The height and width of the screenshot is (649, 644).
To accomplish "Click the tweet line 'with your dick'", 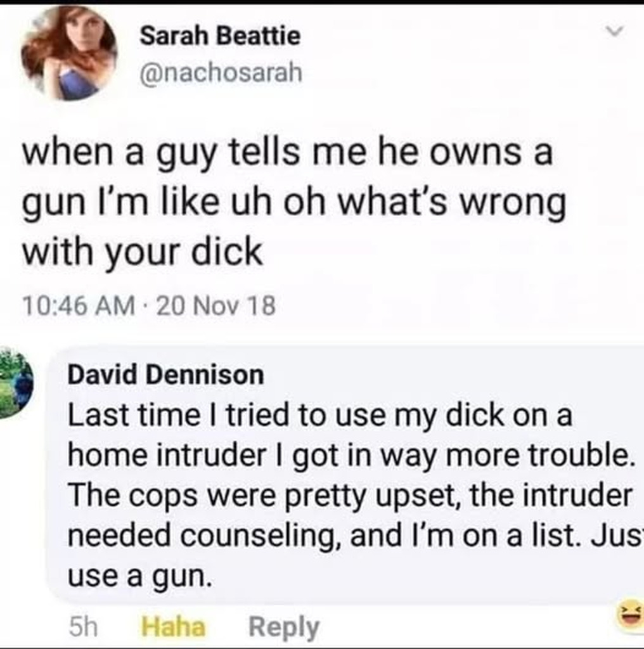I will (142, 252).
